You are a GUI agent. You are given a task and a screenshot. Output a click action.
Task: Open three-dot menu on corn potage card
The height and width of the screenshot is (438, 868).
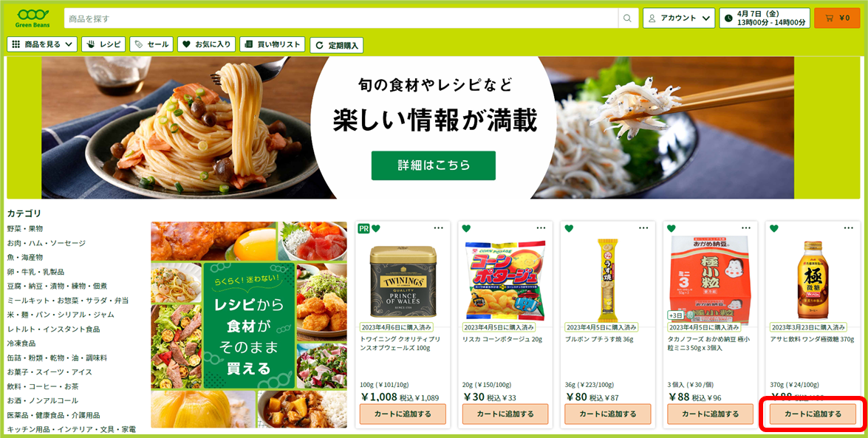[x=541, y=228]
